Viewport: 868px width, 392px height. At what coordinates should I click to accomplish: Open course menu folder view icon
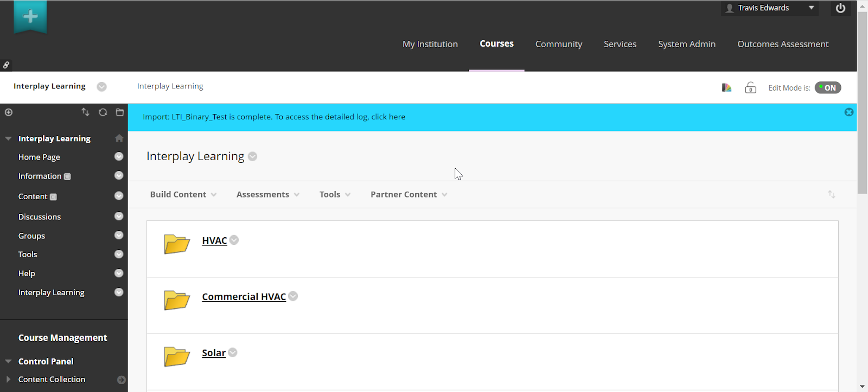tap(120, 112)
